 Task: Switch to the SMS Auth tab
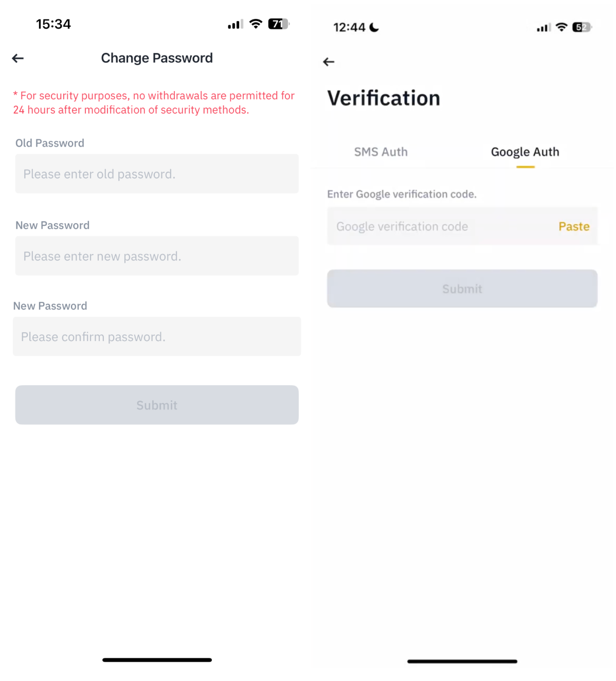[381, 152]
